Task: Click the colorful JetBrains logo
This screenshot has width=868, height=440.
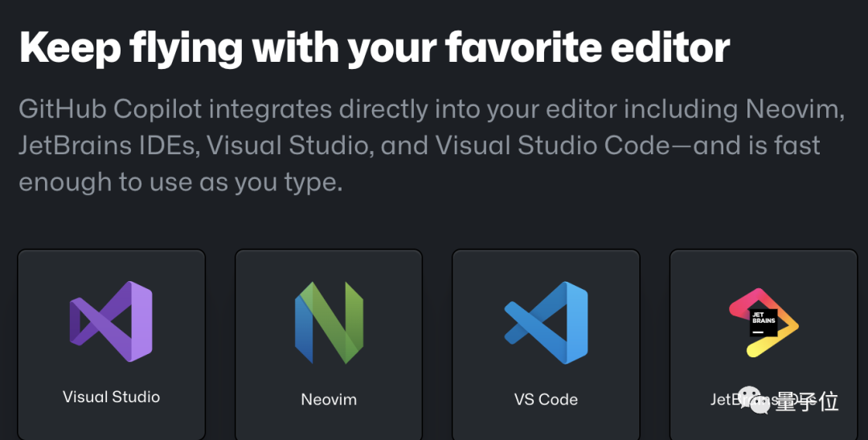Action: click(764, 323)
